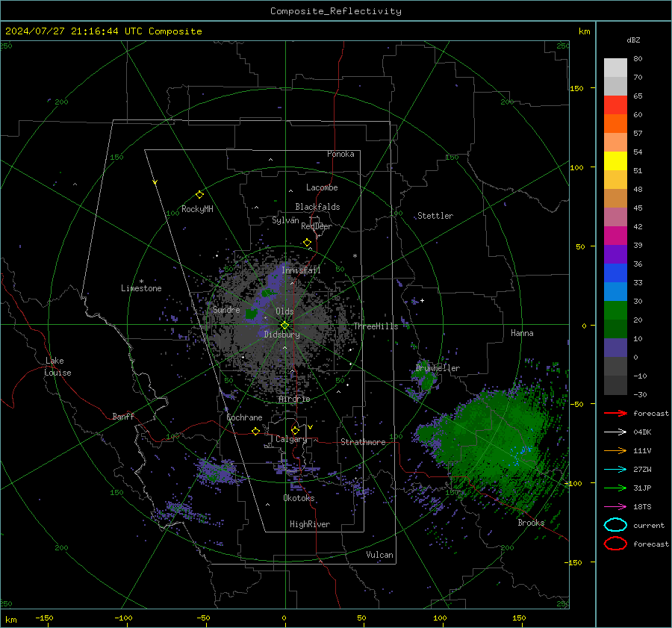This screenshot has height=628, width=672.
Task: Click the dBZ legend heading
Action: [x=633, y=40]
